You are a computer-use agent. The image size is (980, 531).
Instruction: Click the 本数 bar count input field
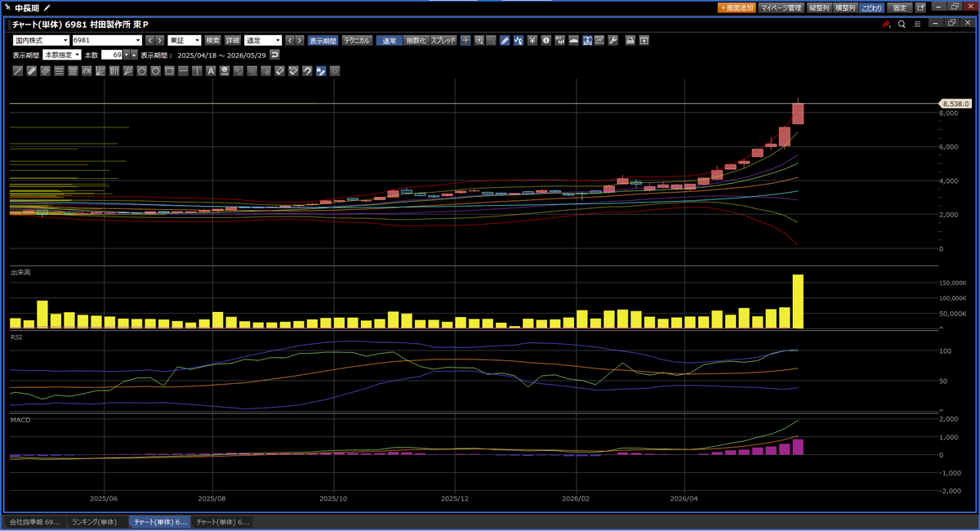[x=112, y=55]
